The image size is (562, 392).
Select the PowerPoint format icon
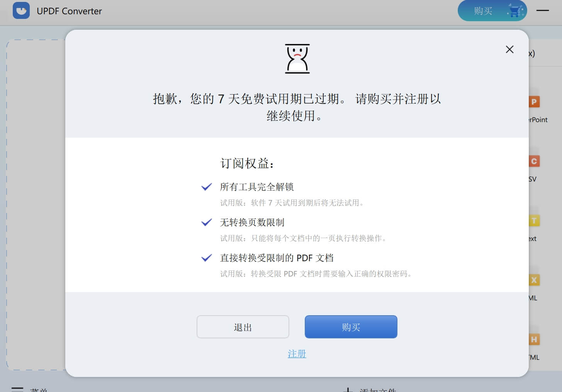(534, 102)
